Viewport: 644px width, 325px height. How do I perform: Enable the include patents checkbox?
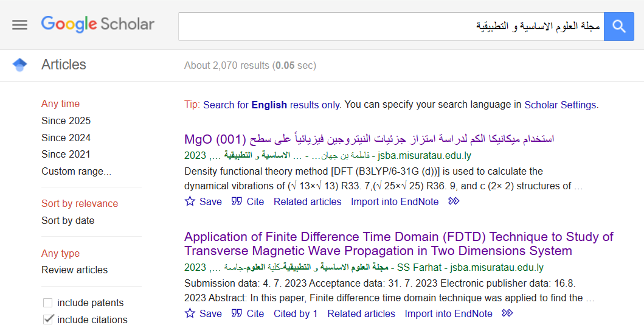coord(47,303)
